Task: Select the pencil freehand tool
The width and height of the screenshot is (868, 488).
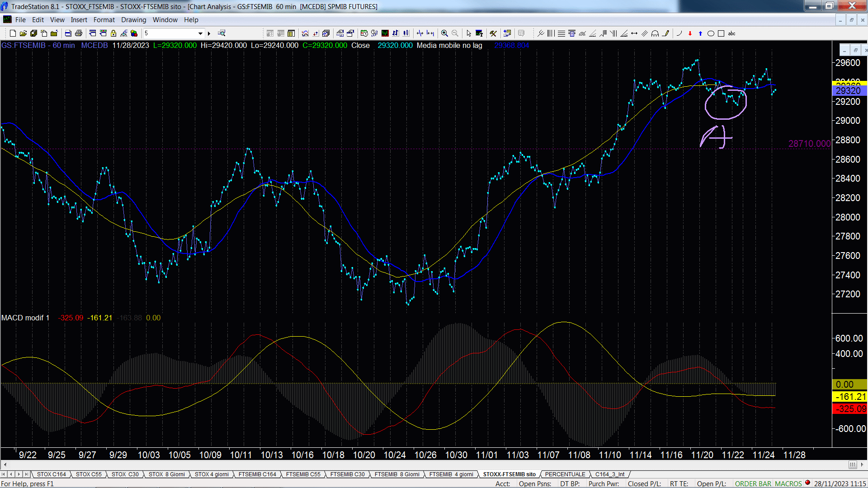Action: pyautogui.click(x=665, y=33)
